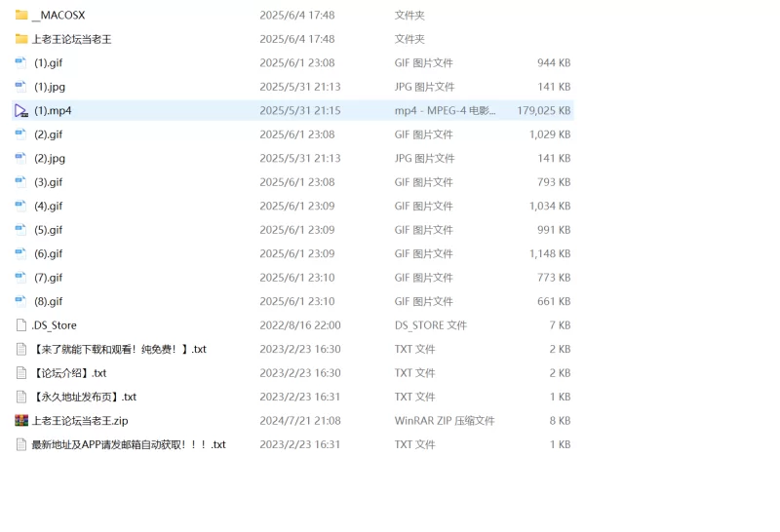Screen dimensions: 780x532
Task: Click the 文件夹 type of the _MACOSX row
Action: [x=409, y=15]
